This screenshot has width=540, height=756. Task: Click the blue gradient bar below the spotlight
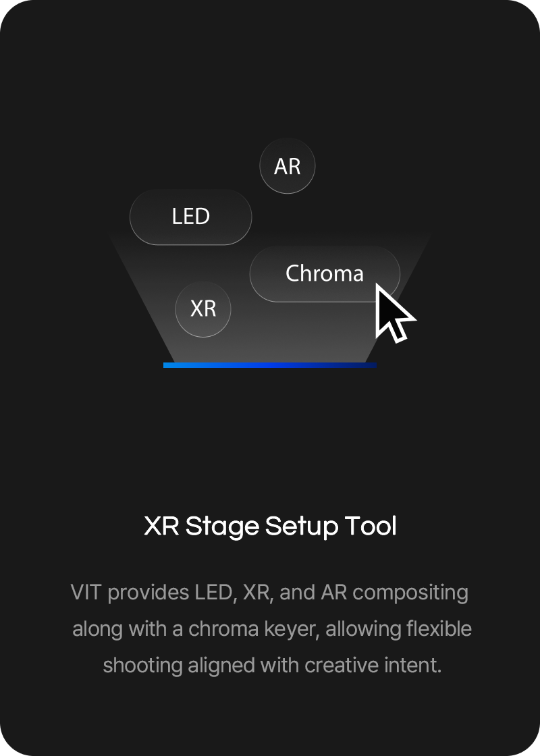pyautogui.click(x=270, y=365)
